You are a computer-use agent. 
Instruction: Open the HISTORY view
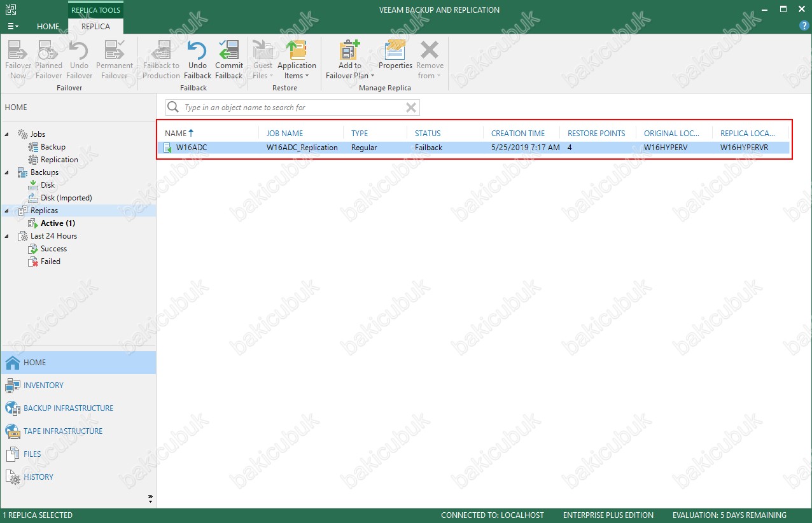pyautogui.click(x=78, y=477)
